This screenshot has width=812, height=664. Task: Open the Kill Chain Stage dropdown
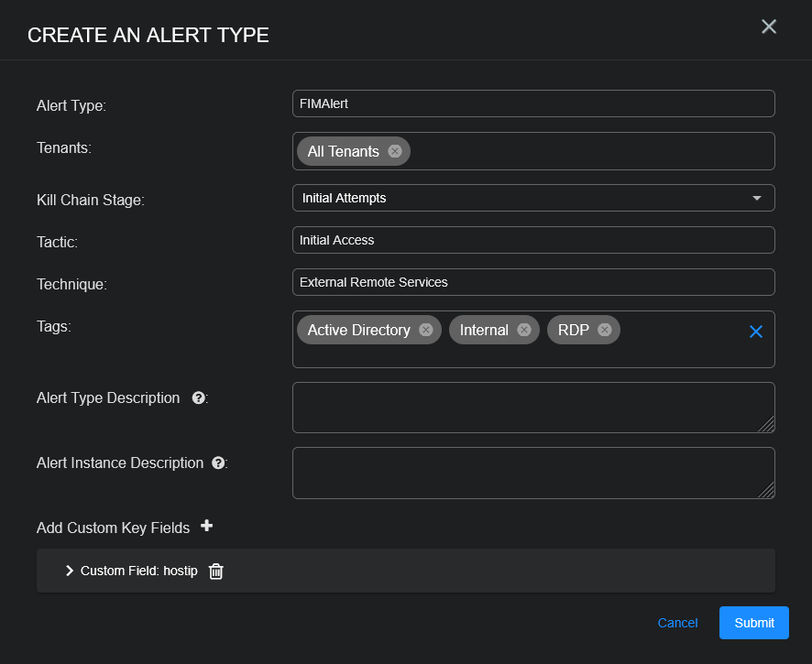point(533,198)
